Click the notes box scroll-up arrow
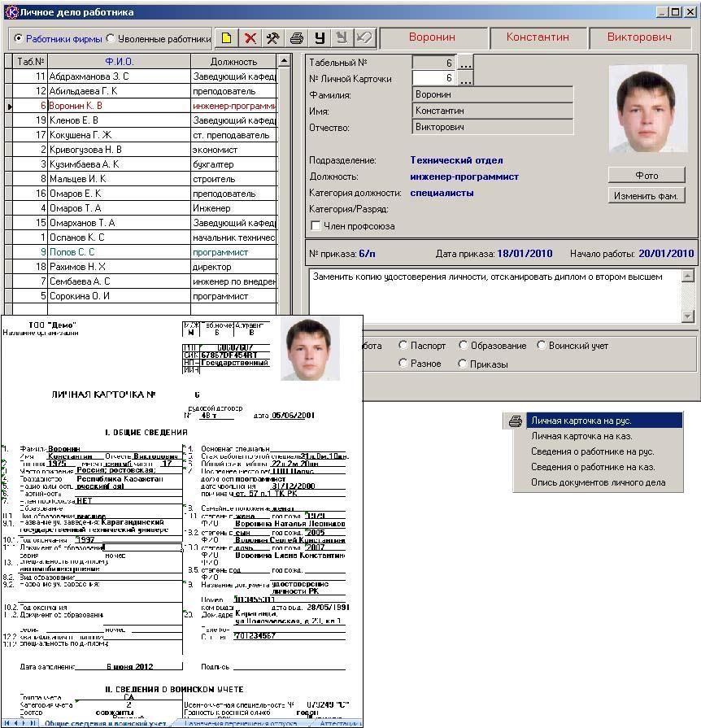 [x=687, y=275]
